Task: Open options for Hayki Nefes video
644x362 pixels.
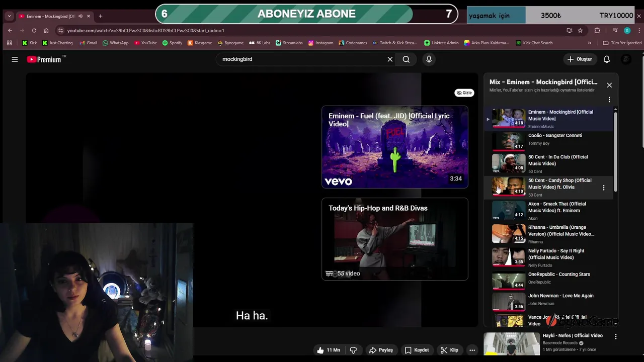Action: 615,336
